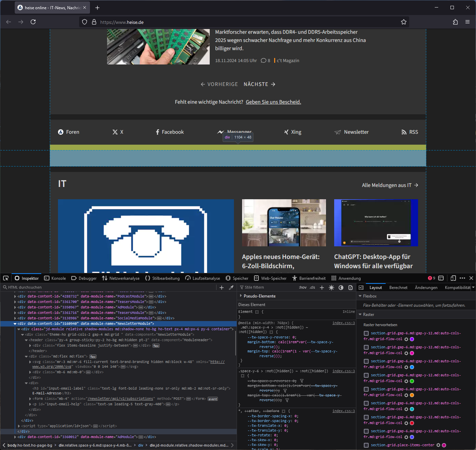The image size is (476, 450).
Task: Toggle the .cls class panel button
Action: tap(312, 288)
